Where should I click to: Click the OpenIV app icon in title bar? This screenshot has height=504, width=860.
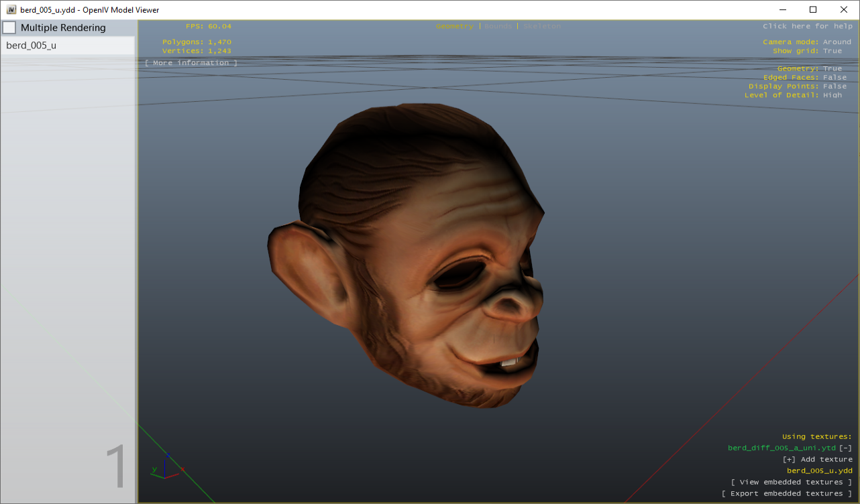11,10
